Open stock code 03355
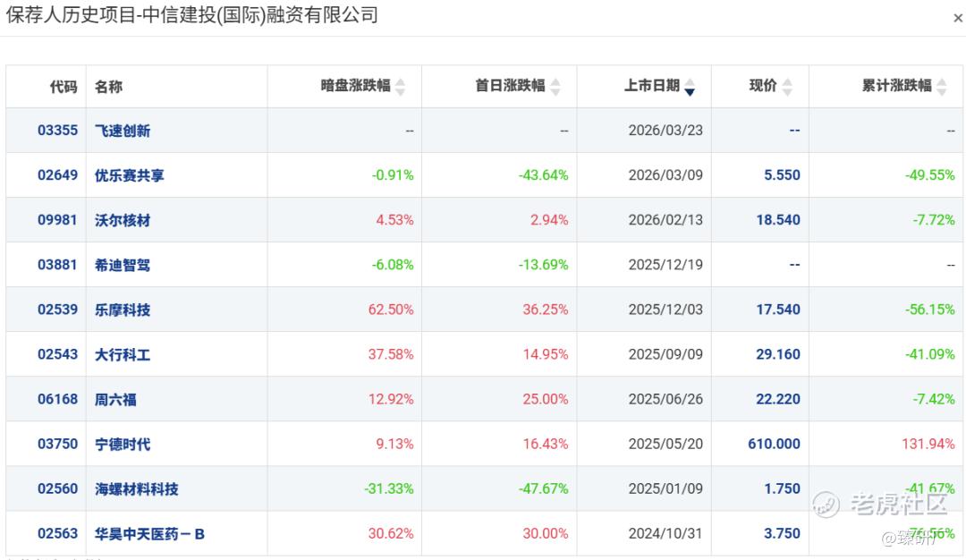The height and width of the screenshot is (560, 966). pyautogui.click(x=57, y=130)
